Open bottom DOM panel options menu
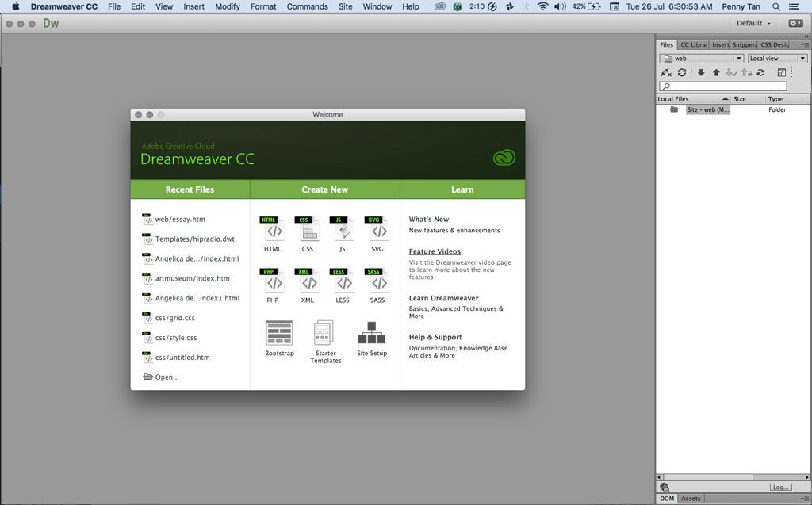 (806, 499)
